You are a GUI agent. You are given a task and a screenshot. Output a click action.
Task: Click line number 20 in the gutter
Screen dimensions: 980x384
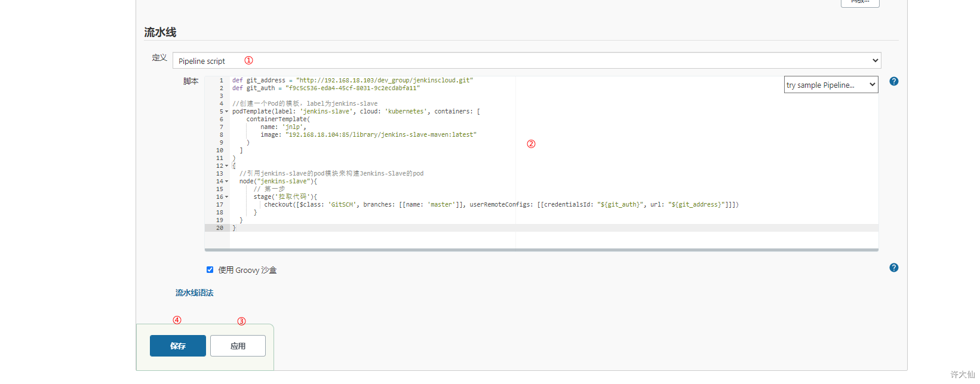220,228
